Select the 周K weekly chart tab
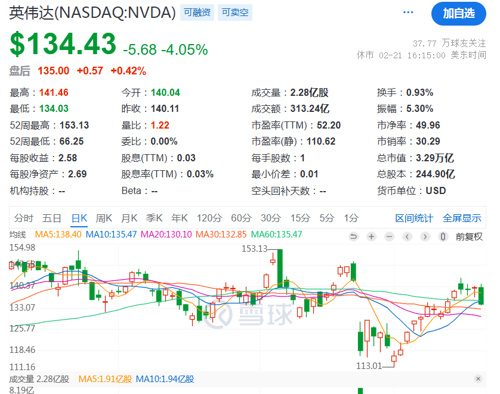Screen dimensions: 500x394 point(104,218)
